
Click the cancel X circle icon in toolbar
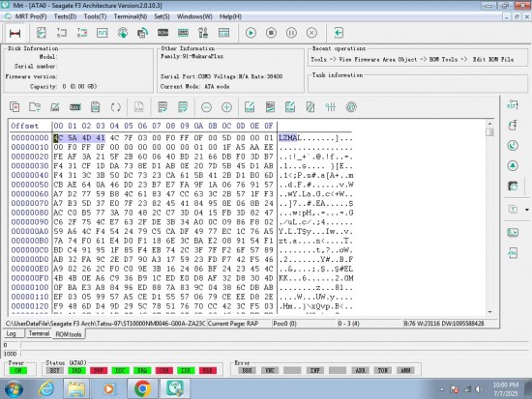point(311,33)
